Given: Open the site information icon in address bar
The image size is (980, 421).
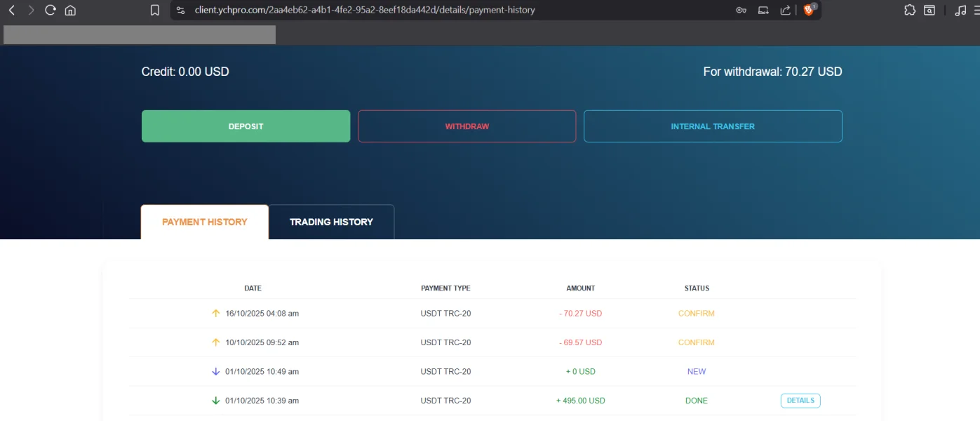Looking at the screenshot, I should [x=180, y=10].
